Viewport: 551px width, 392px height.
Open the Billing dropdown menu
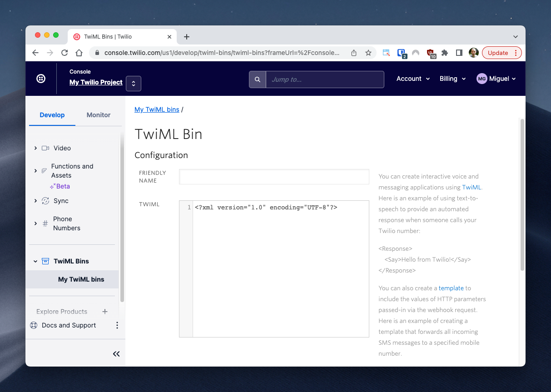pyautogui.click(x=453, y=79)
